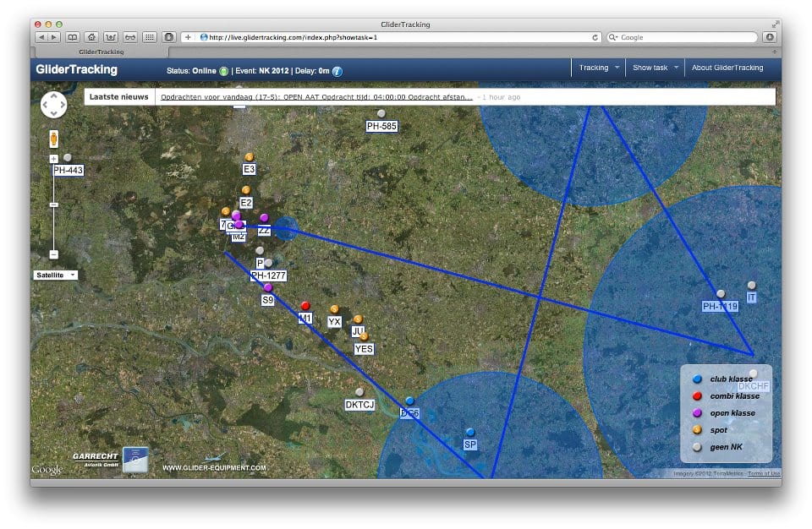Click www.glider-equipment.com link
Image resolution: width=812 pixels, height=529 pixels.
click(214, 468)
